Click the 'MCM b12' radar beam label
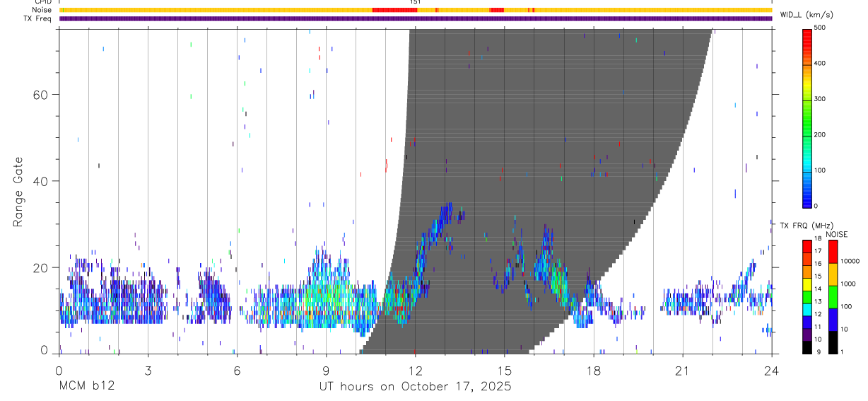Viewport: 868px width, 401px height. coord(87,386)
